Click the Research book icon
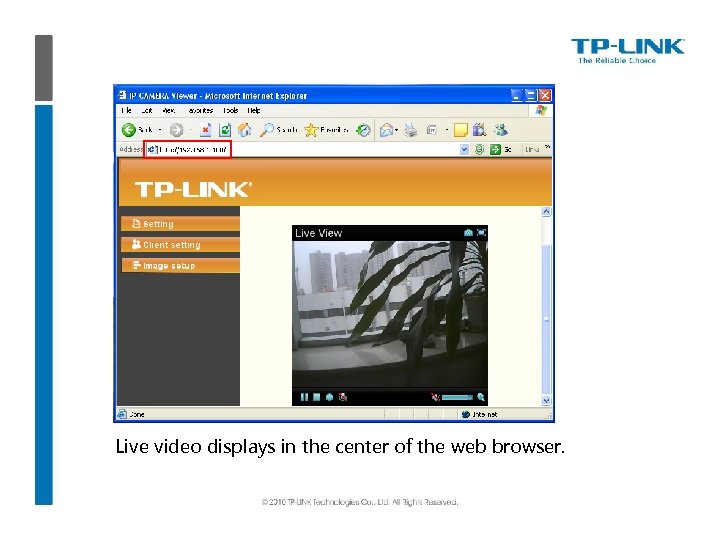The height and width of the screenshot is (540, 720). (x=479, y=130)
